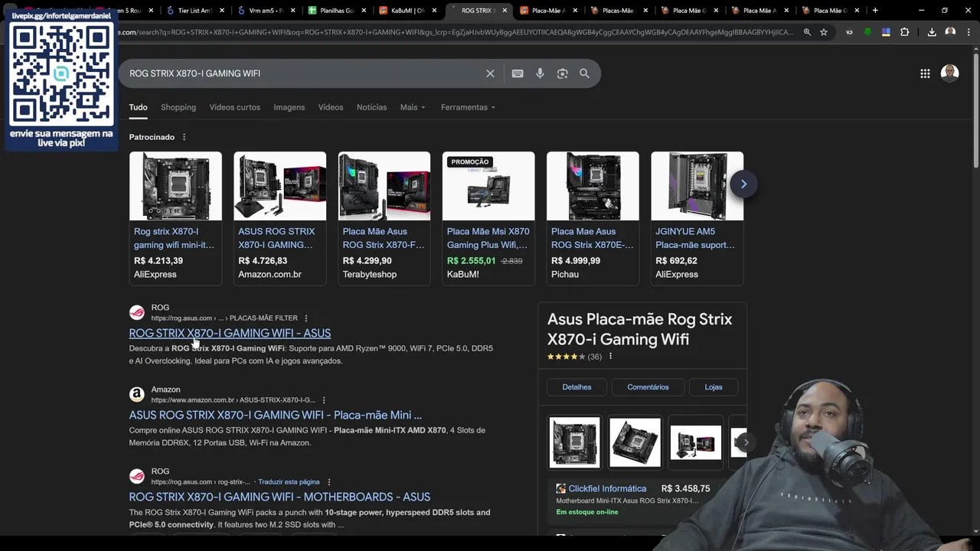The width and height of the screenshot is (980, 551).
Task: Start voice search with the microphone icon
Action: tap(540, 73)
